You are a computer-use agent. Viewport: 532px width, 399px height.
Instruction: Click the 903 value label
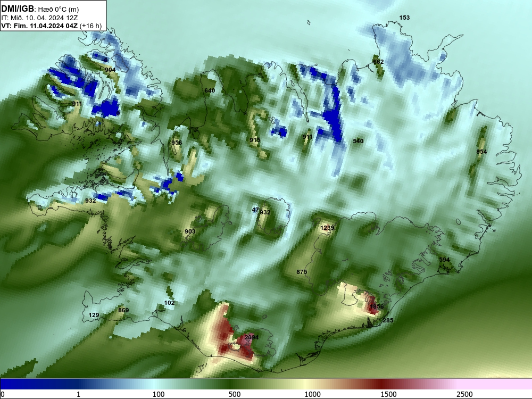190,231
